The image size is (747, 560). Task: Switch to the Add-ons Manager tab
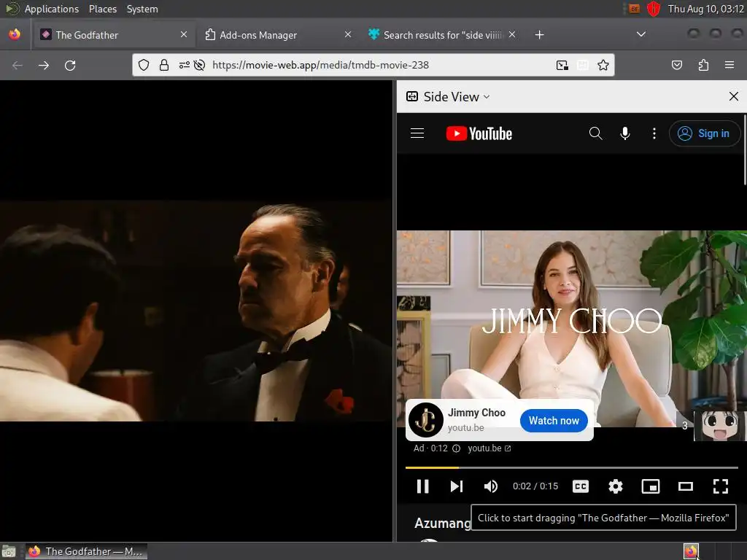[278, 35]
